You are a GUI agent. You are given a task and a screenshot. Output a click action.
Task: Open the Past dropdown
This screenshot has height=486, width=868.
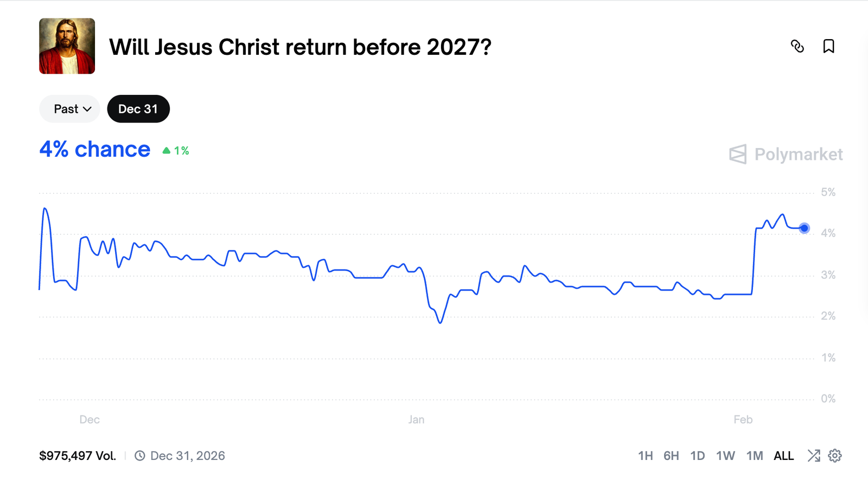(x=69, y=108)
